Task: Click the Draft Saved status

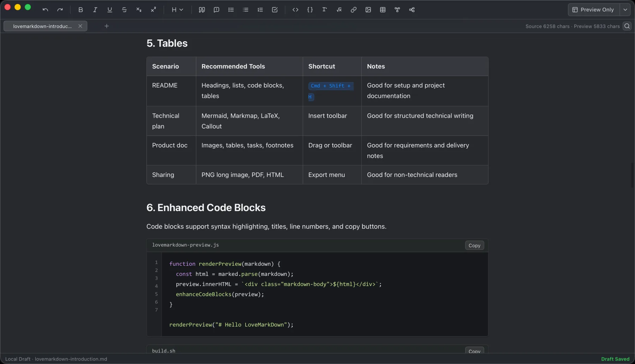Action: (615, 359)
